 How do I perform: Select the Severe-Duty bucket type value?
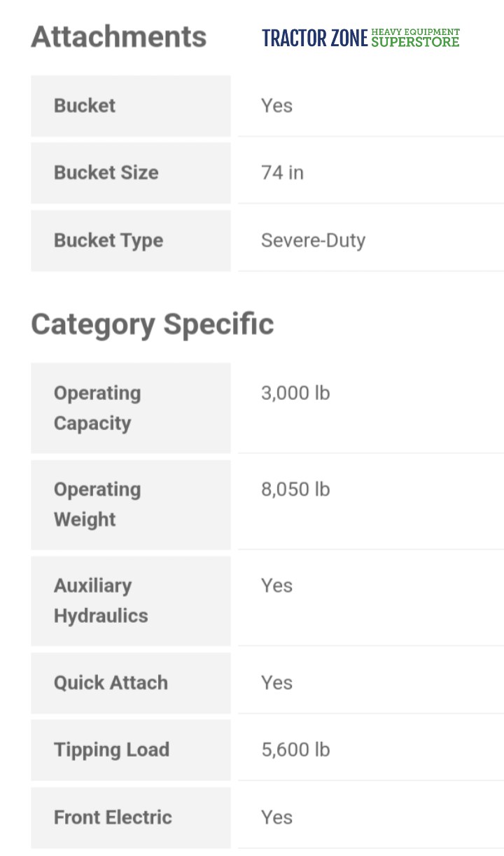pyautogui.click(x=314, y=240)
